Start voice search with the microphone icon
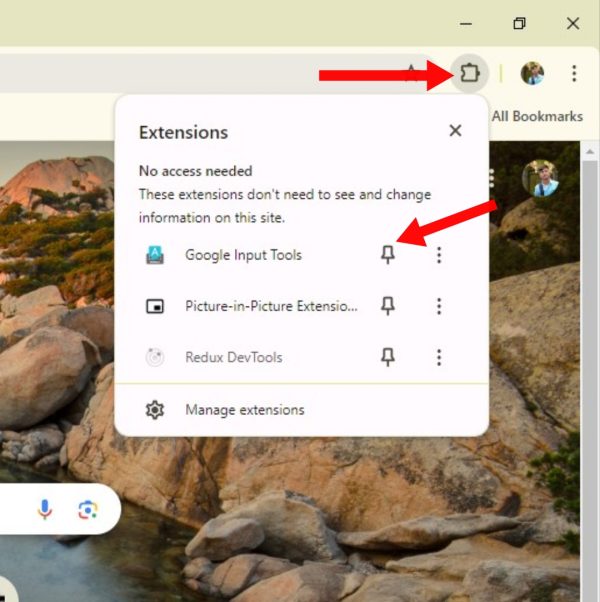The height and width of the screenshot is (602, 600). tap(45, 509)
